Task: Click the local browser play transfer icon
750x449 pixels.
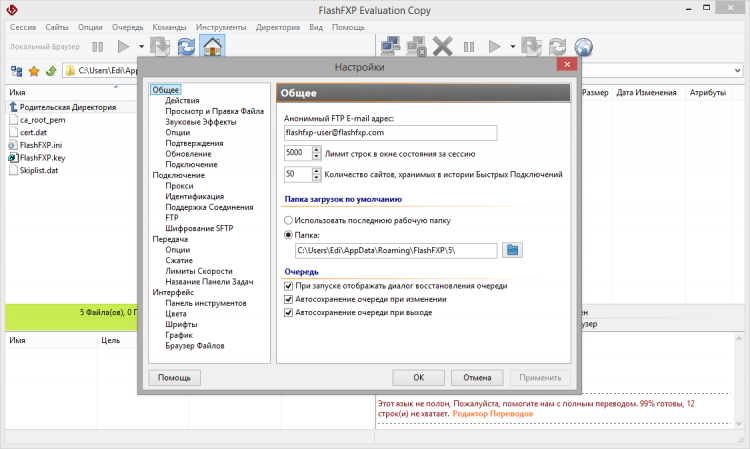Action: point(123,47)
